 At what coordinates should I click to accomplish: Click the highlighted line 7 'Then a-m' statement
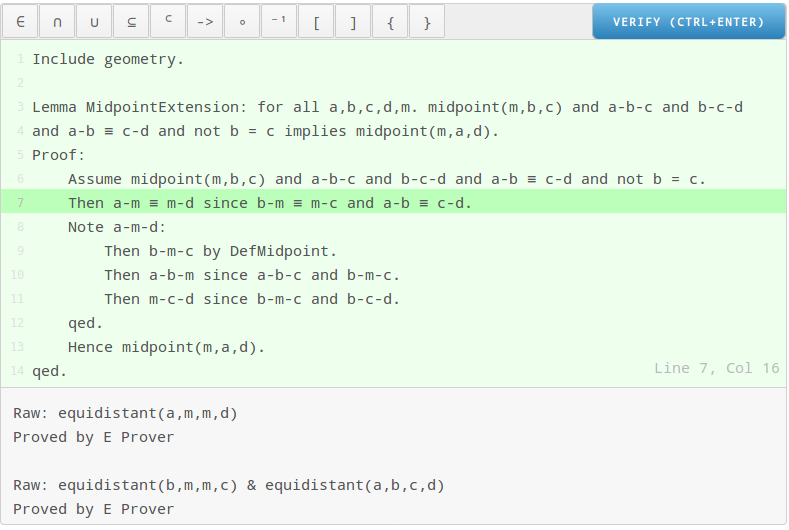point(270,203)
